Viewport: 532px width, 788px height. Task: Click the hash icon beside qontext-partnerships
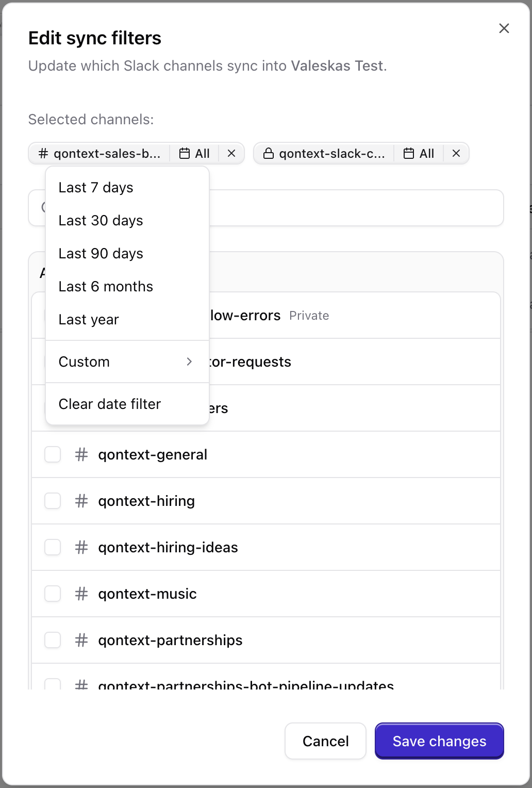pos(80,640)
